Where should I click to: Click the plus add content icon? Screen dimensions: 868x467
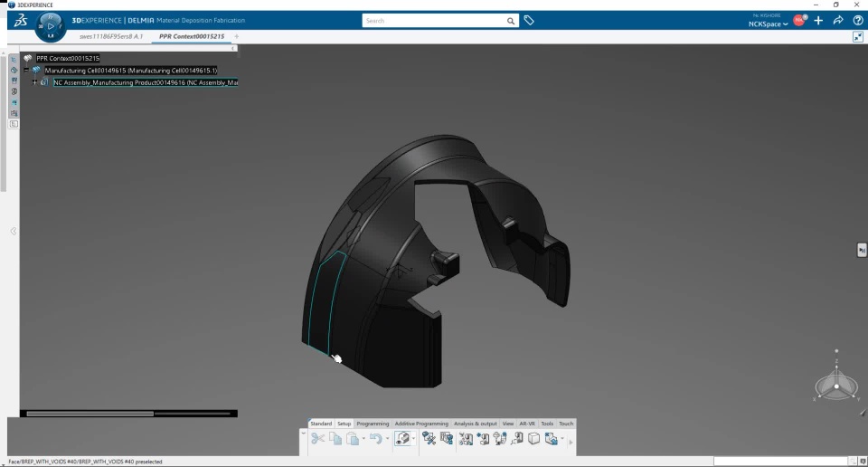tap(819, 21)
